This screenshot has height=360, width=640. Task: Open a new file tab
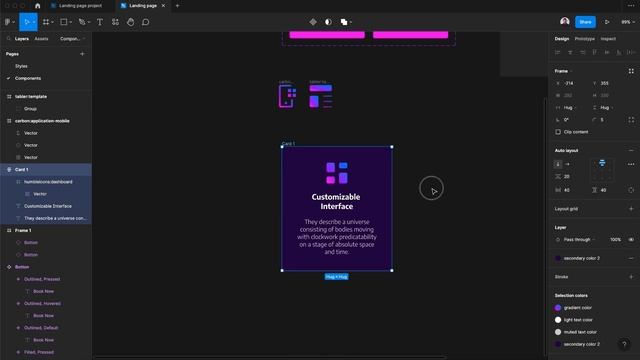click(177, 6)
